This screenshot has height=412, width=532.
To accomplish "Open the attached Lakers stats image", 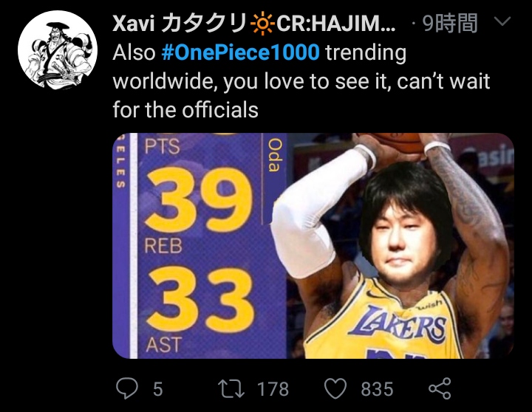I will (x=313, y=246).
